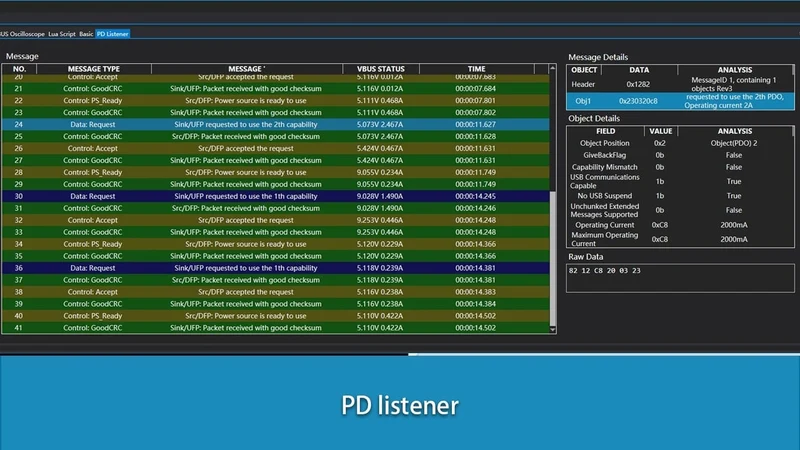Click the message list scrollbar thumb
Viewport: 800px width, 450px height.
pyautogui.click(x=553, y=258)
